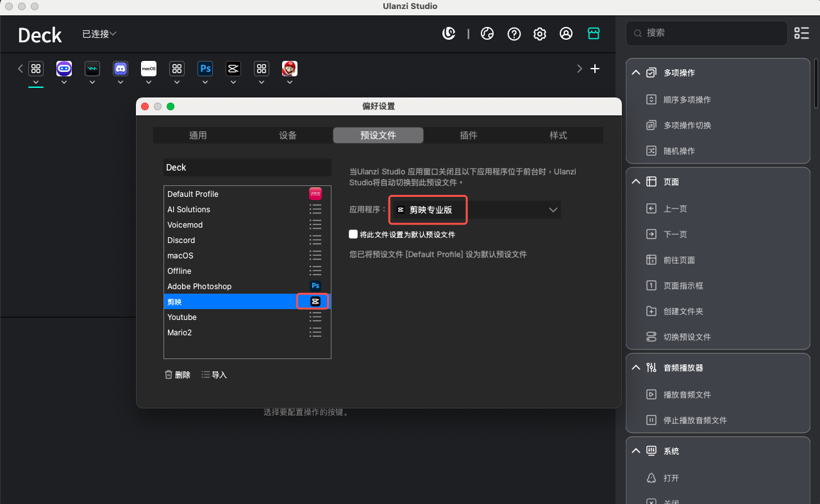This screenshot has height=504, width=820.
Task: Expand the 已连接 device dropdown
Action: [x=99, y=34]
